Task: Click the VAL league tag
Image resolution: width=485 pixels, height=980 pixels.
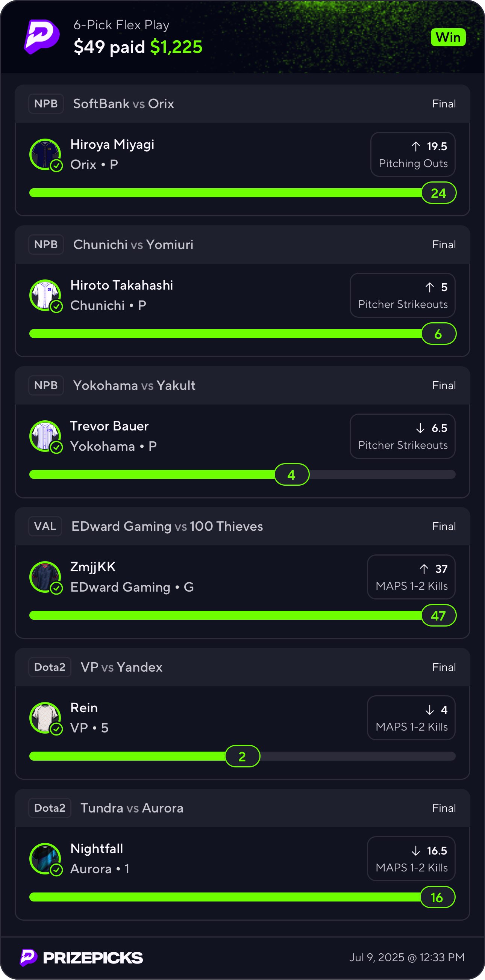Action: 45,526
